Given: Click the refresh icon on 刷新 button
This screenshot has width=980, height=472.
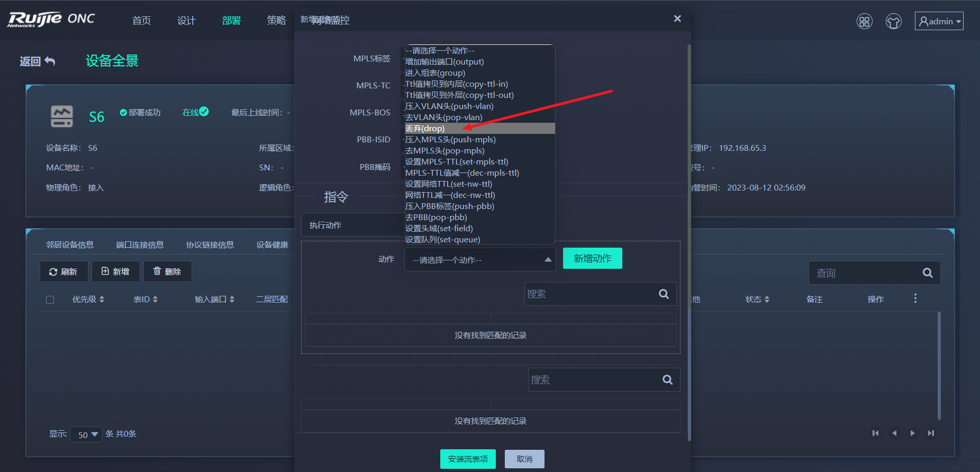Looking at the screenshot, I should 53,271.
